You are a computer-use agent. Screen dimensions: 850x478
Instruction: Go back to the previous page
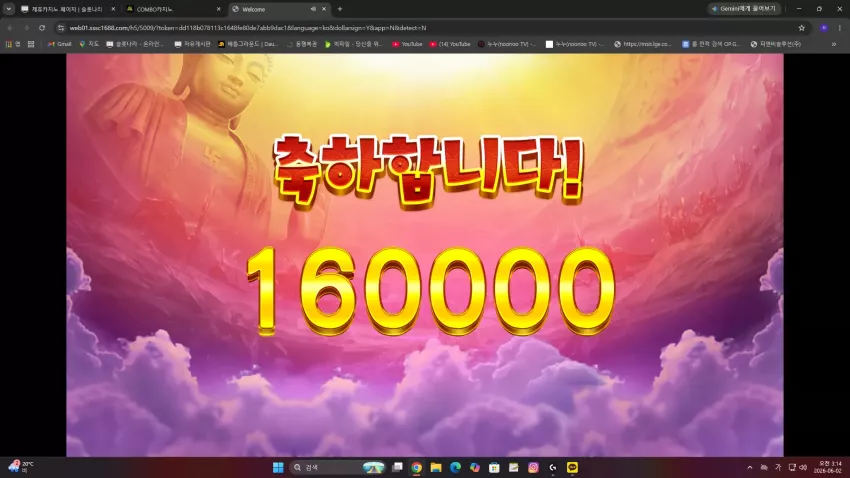point(10,28)
